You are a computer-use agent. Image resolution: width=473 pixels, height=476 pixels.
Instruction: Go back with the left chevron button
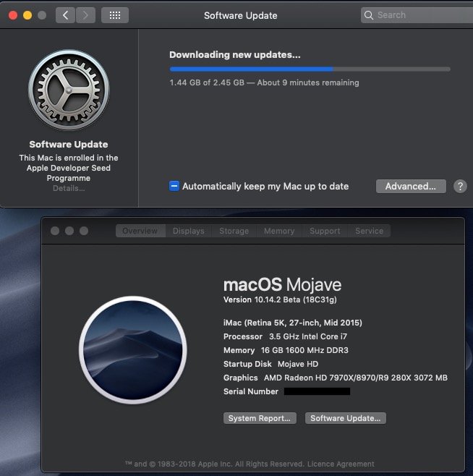point(65,15)
